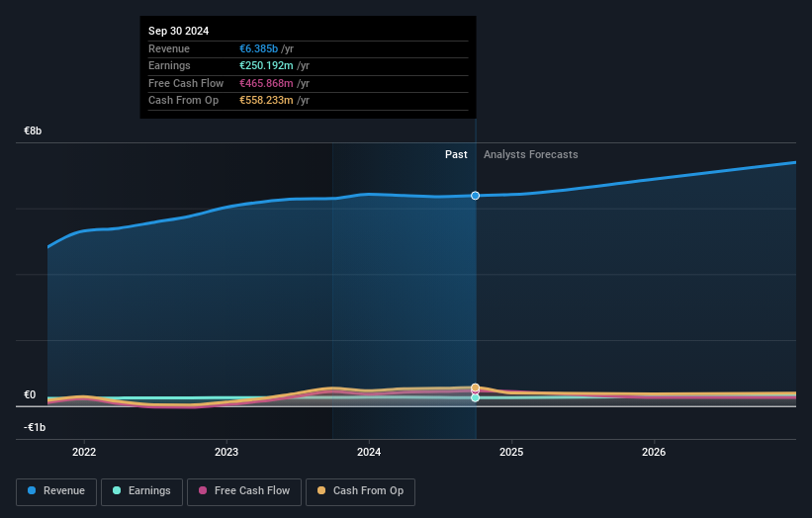Click the orange Cash From Op legend dot

coord(321,490)
